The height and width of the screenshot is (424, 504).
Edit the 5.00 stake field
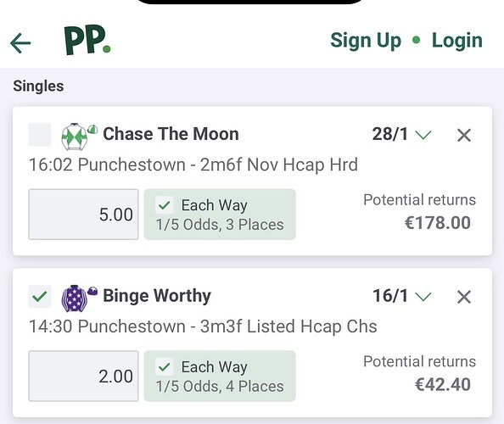[x=83, y=215]
